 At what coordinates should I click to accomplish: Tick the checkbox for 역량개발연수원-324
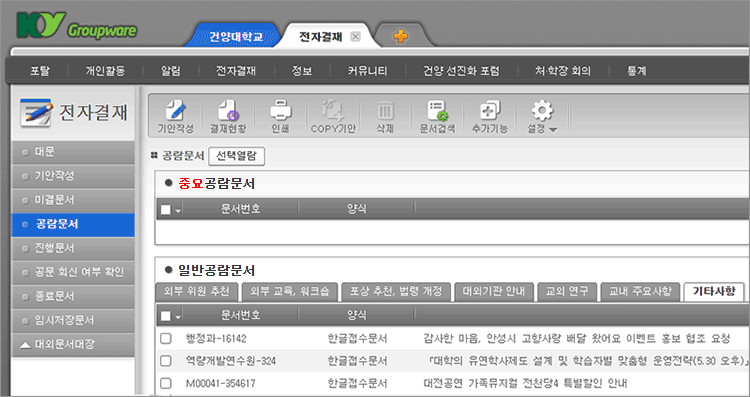[165, 361]
